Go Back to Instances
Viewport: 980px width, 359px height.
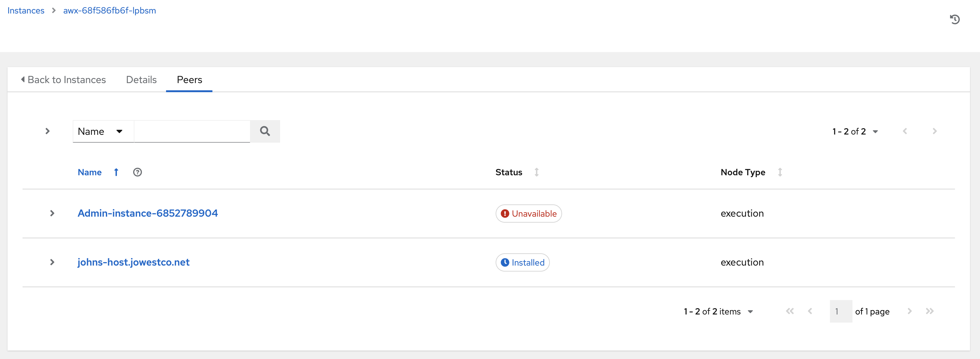pos(63,80)
